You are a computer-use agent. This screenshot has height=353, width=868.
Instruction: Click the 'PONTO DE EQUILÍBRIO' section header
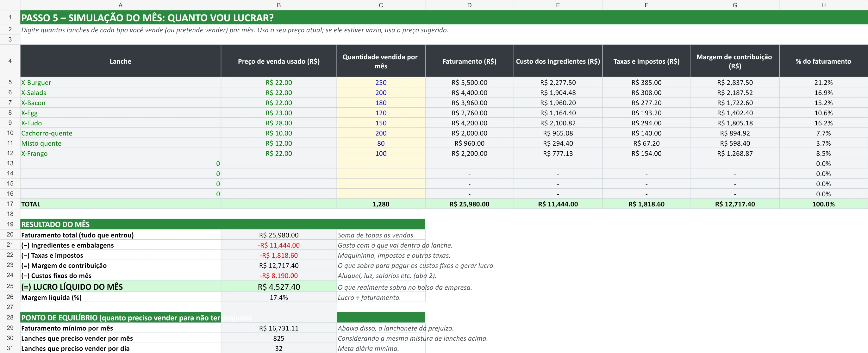pos(120,317)
